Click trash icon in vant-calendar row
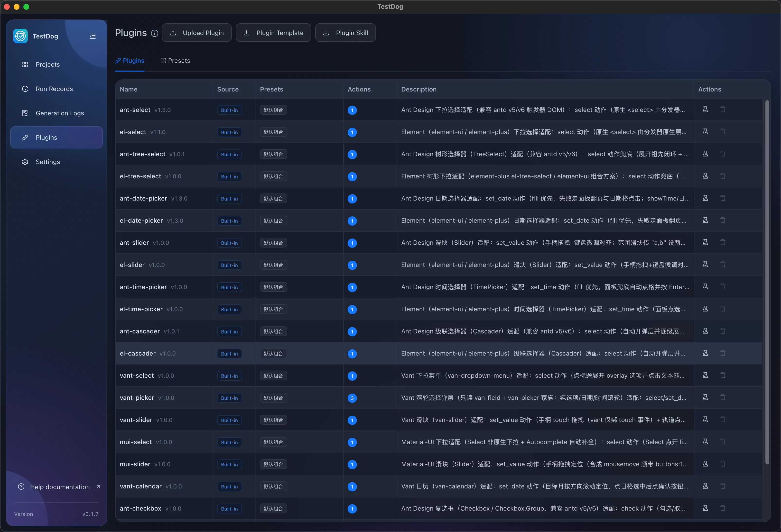 (723, 486)
